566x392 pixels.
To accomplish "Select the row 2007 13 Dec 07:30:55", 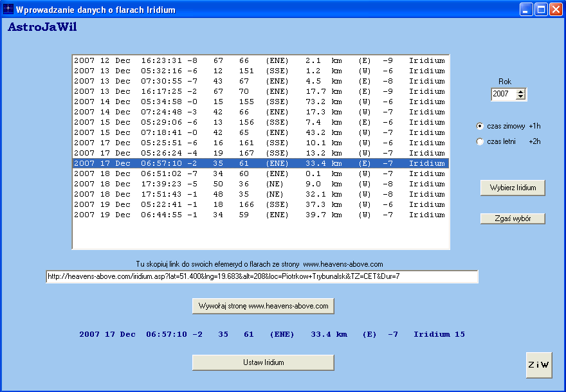I will [x=260, y=81].
